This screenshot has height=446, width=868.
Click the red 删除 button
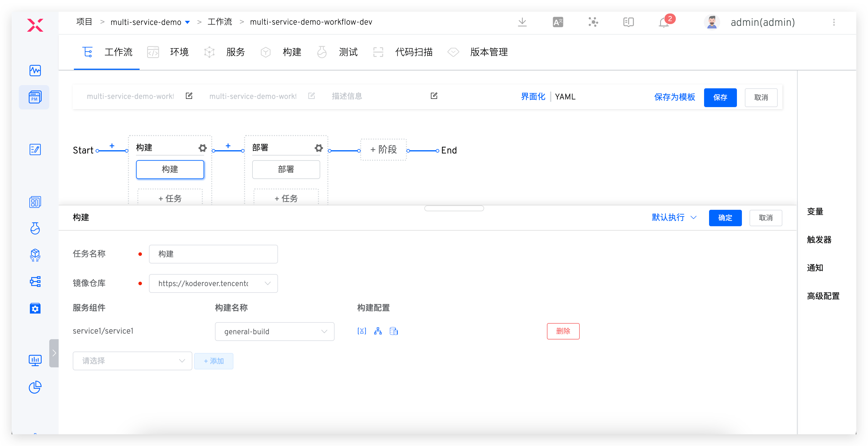(563, 331)
